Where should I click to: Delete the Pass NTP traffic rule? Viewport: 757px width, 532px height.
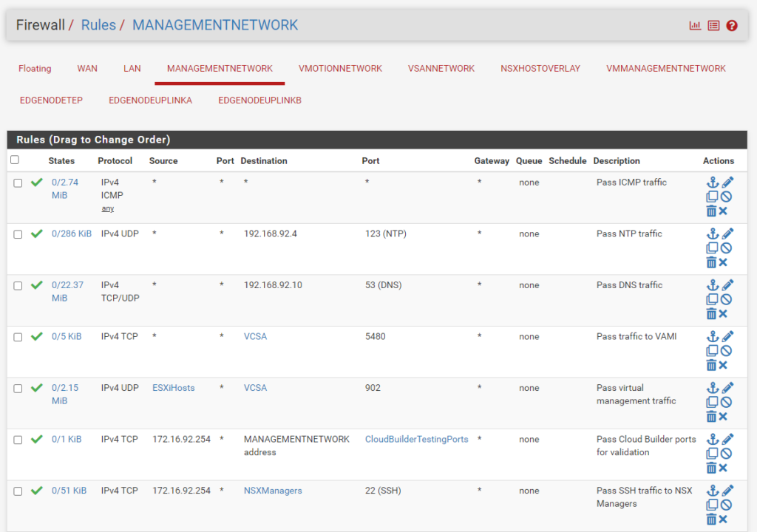[711, 262]
